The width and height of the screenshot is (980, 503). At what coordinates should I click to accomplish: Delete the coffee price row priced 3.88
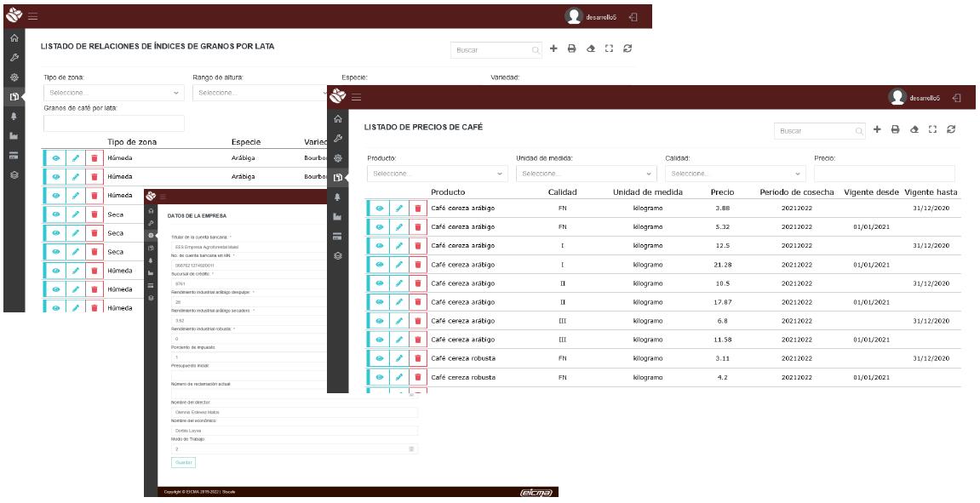coord(417,209)
